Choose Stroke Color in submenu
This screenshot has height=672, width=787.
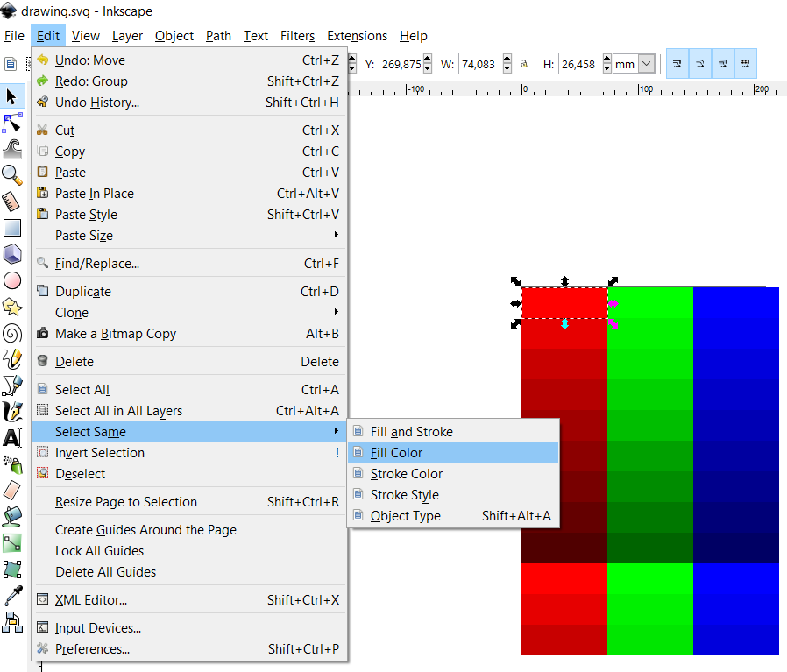[453, 474]
